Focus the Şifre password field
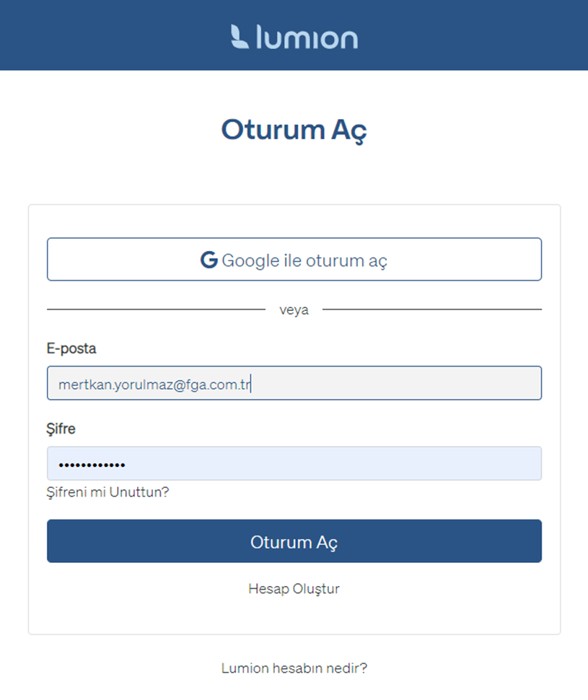Screen dimensions: 588x700 tap(294, 463)
